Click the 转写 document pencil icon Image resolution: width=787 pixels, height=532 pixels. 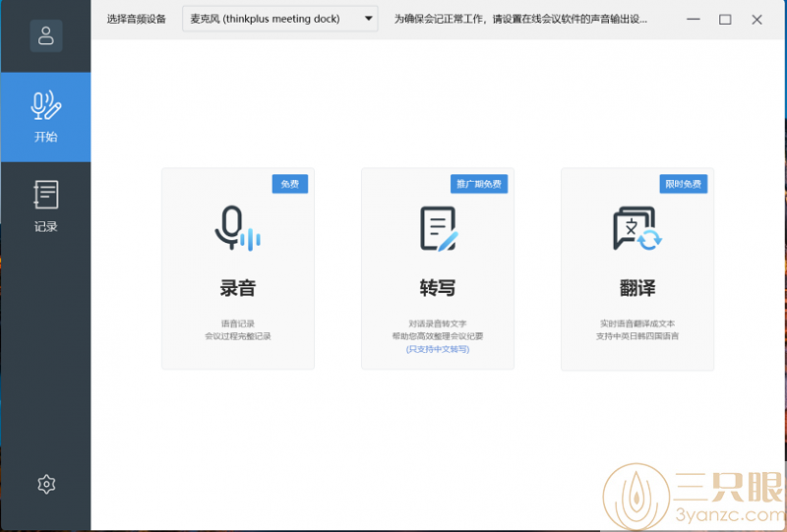click(x=439, y=228)
